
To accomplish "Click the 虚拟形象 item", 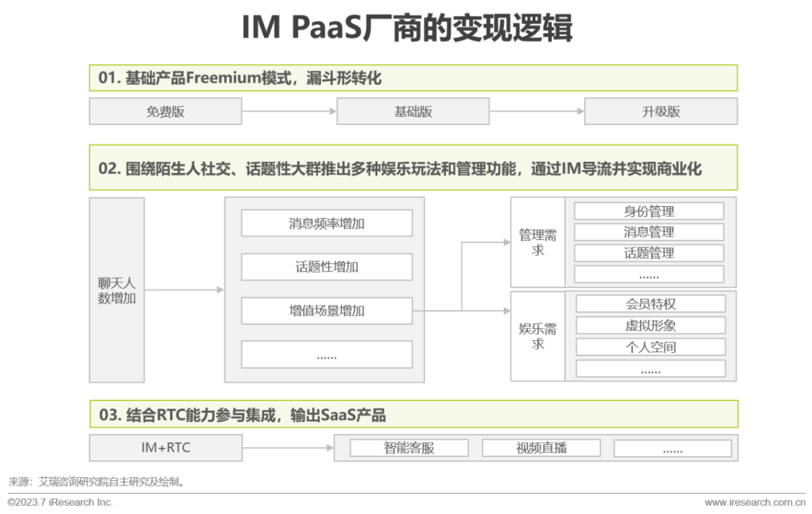I will click(x=649, y=325).
